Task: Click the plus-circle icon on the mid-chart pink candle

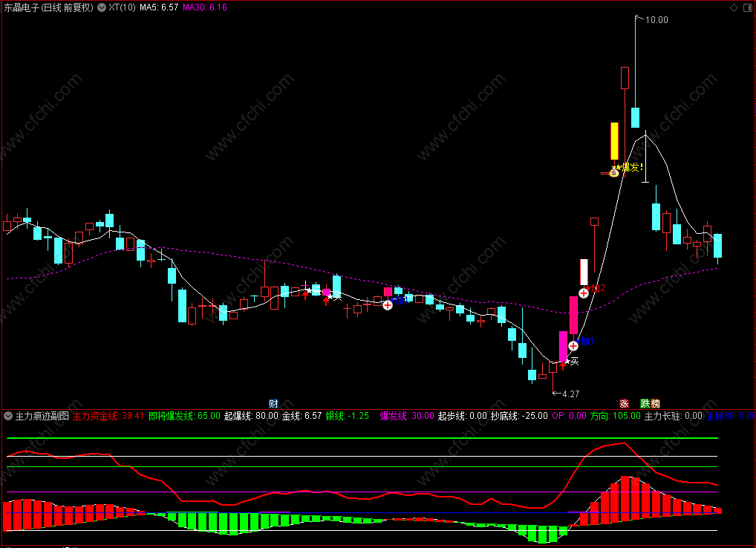Action: click(388, 305)
